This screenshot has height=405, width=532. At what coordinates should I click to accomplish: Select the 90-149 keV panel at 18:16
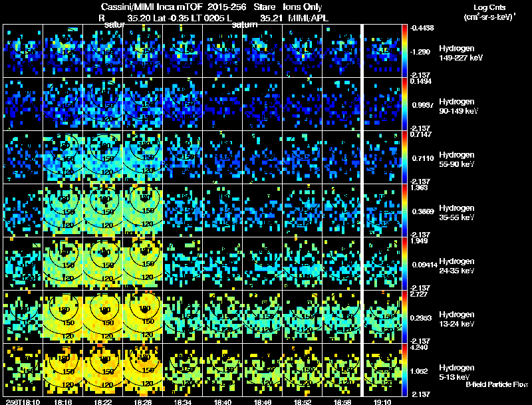[63, 104]
